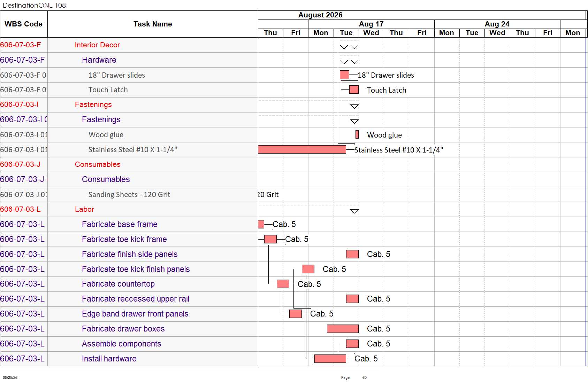Click the Fabricate base frame Gantt bar

[261, 224]
